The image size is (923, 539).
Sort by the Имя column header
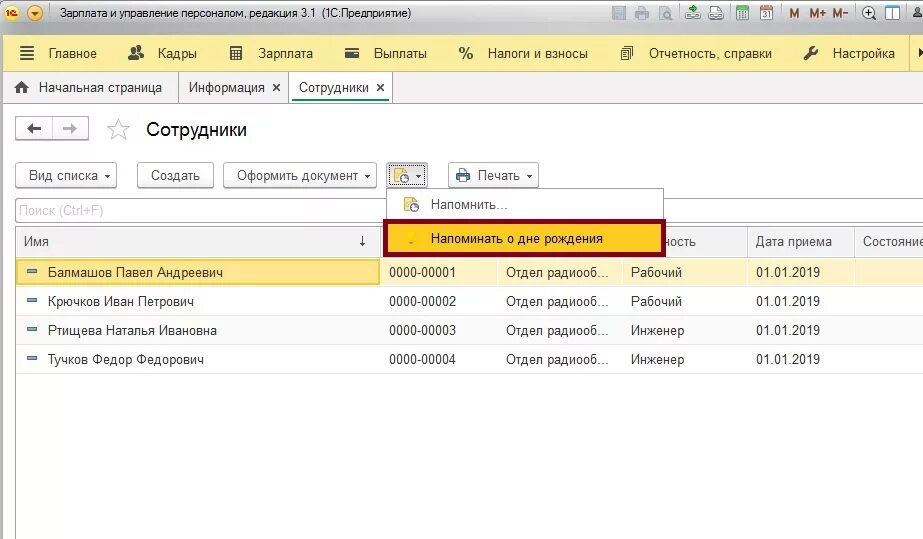198,242
